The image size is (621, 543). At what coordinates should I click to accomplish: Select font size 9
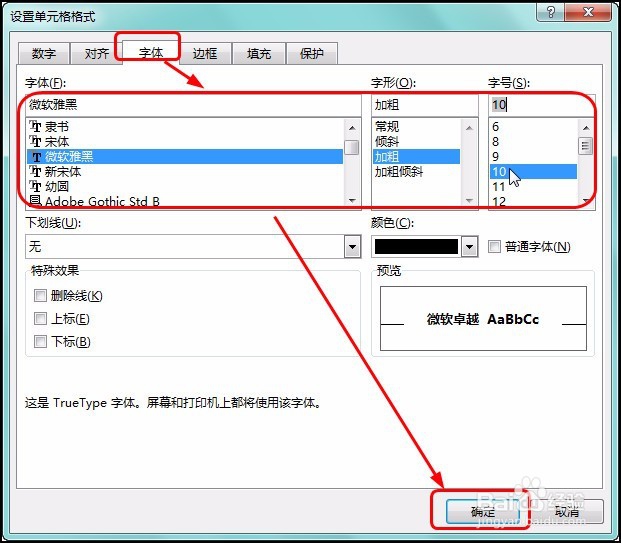coord(533,156)
